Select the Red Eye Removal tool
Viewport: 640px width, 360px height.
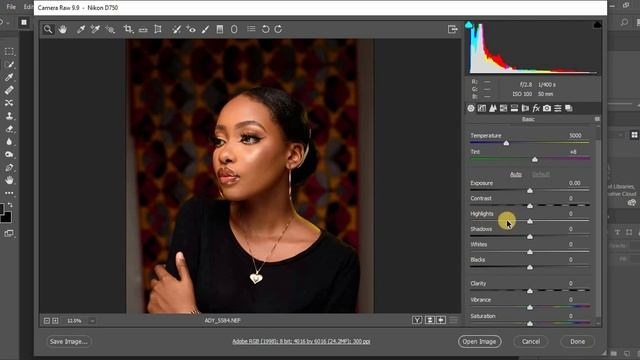point(191,29)
